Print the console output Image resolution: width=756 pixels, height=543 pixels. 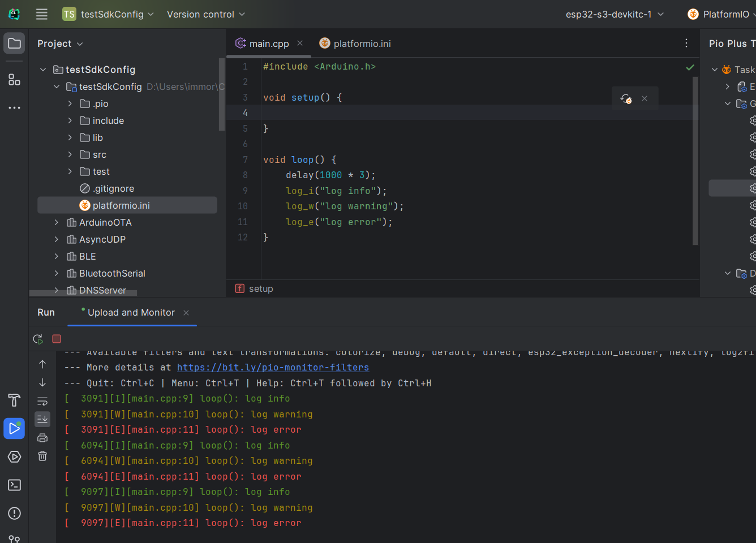click(42, 438)
